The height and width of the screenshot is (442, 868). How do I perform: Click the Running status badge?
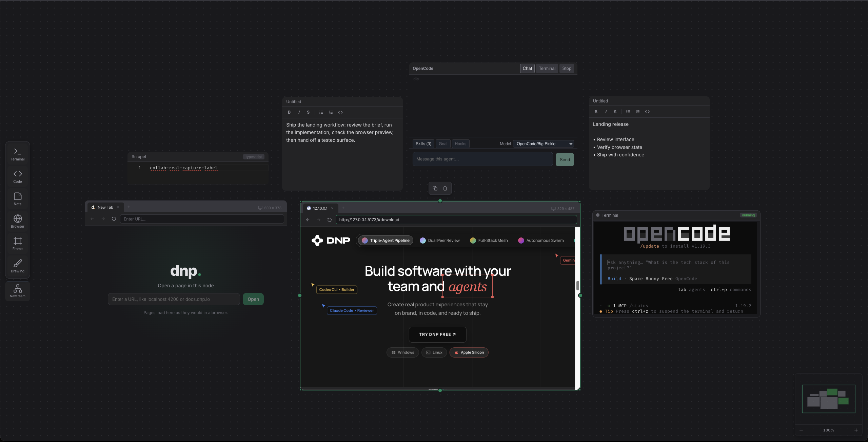point(748,215)
